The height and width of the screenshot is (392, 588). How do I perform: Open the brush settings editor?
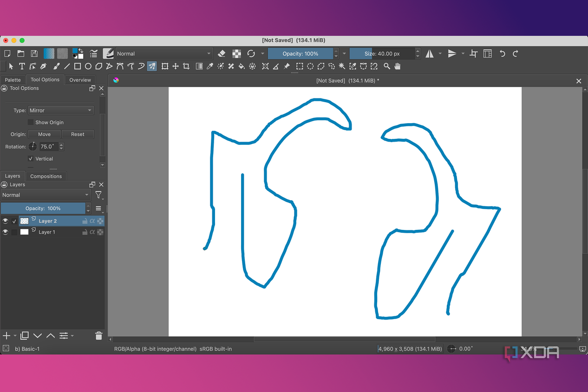[94, 54]
